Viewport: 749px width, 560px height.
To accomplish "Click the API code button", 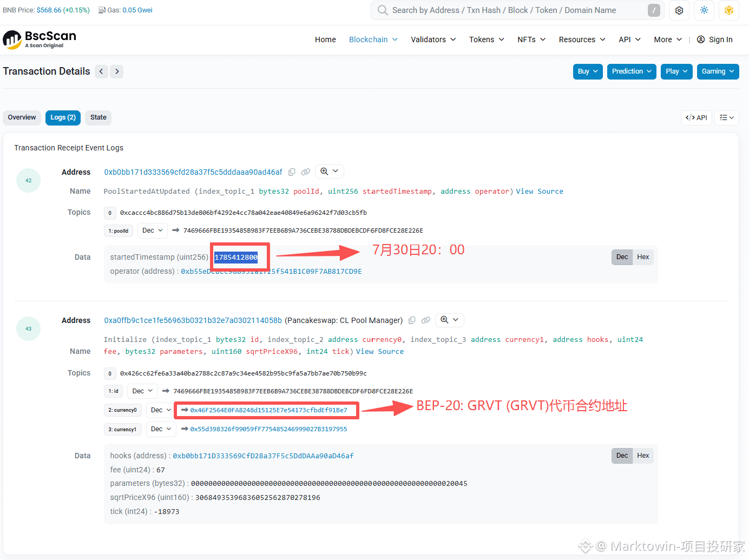I will tap(697, 117).
